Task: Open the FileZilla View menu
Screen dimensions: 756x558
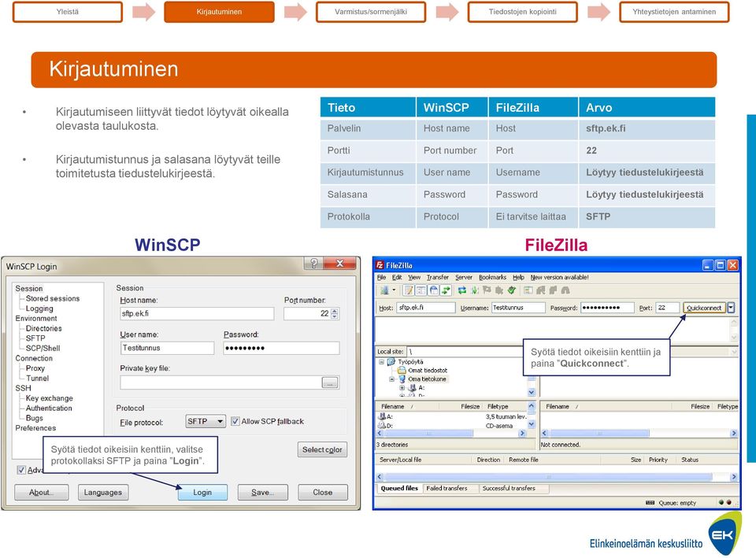Action: click(x=414, y=278)
